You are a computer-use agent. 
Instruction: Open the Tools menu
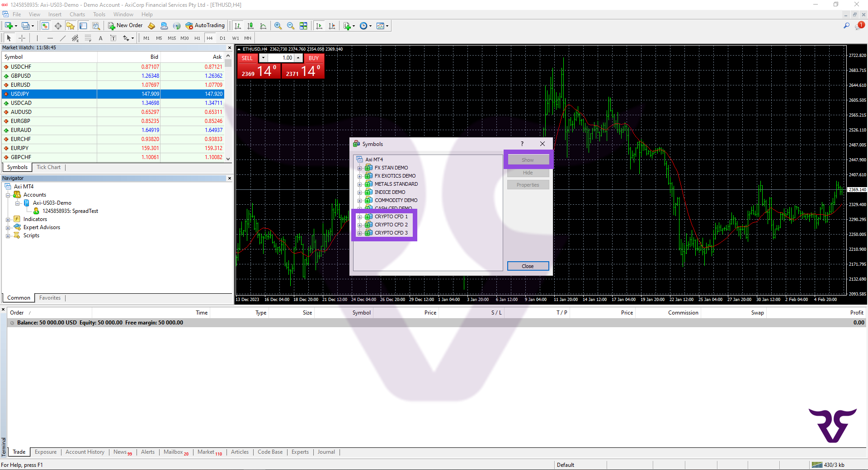(x=99, y=14)
